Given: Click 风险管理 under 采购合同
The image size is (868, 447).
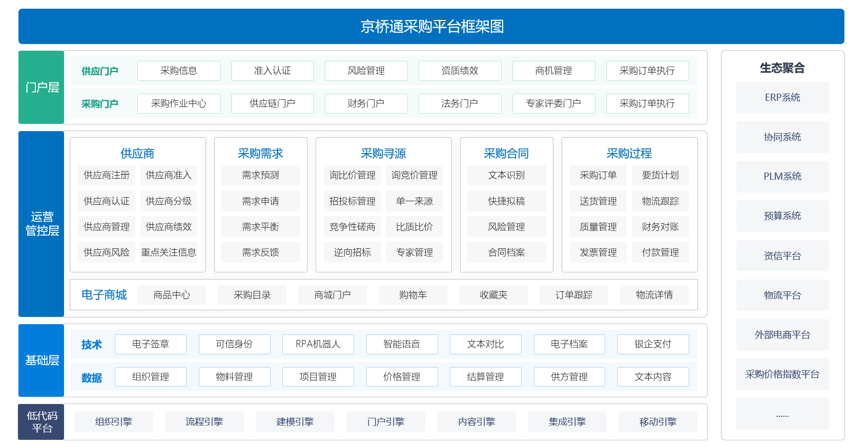Looking at the screenshot, I should point(507,227).
